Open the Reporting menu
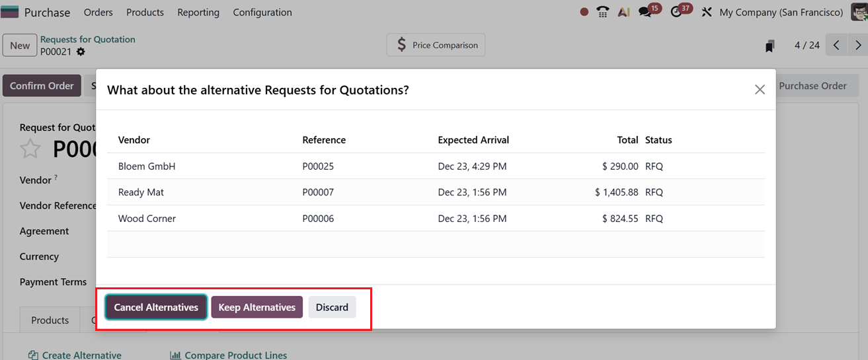 point(198,12)
